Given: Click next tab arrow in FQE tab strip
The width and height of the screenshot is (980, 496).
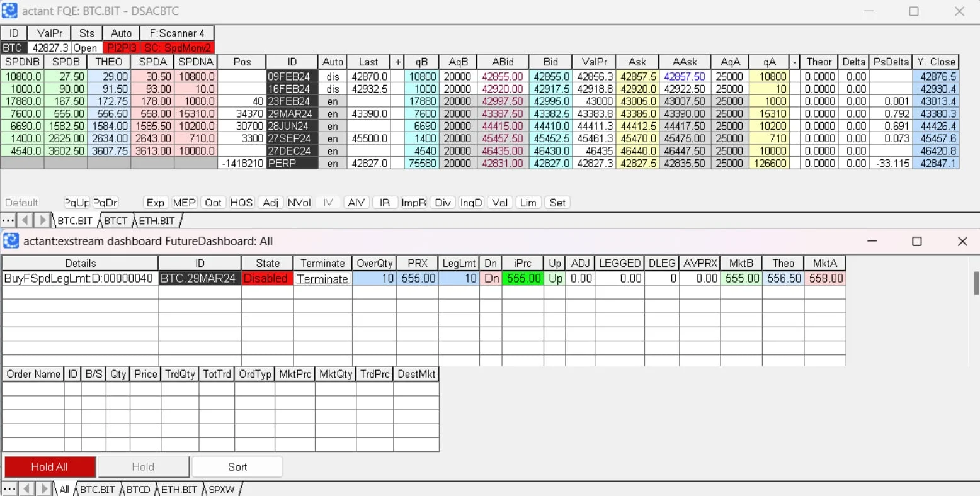Looking at the screenshot, I should [42, 220].
